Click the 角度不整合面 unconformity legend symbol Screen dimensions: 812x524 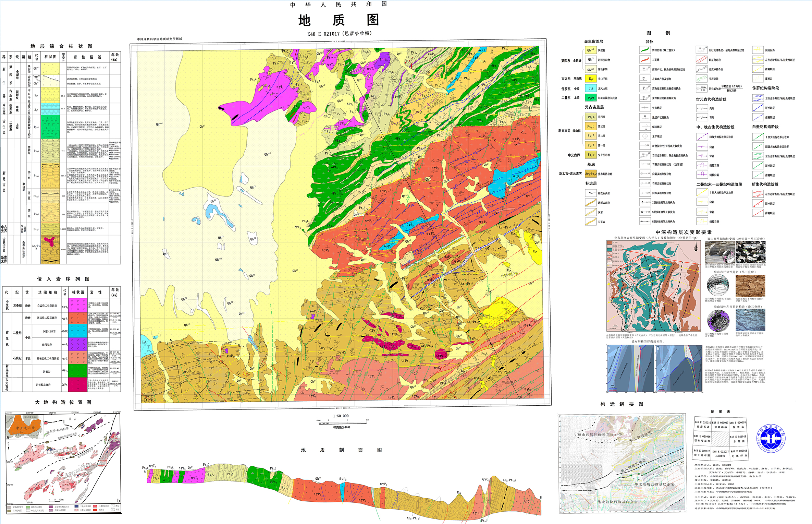coord(701,69)
